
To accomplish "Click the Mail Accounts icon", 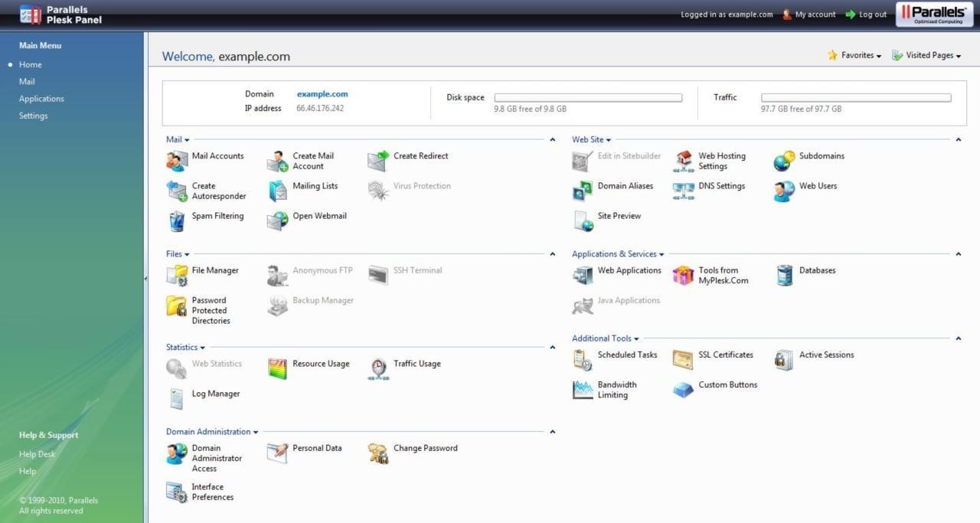I will point(177,161).
